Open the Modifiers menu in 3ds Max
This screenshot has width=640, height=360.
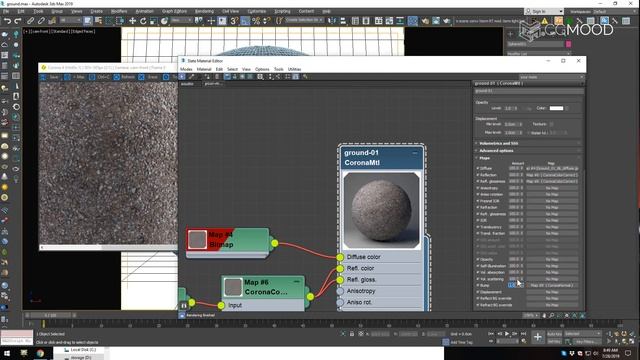pos(119,11)
